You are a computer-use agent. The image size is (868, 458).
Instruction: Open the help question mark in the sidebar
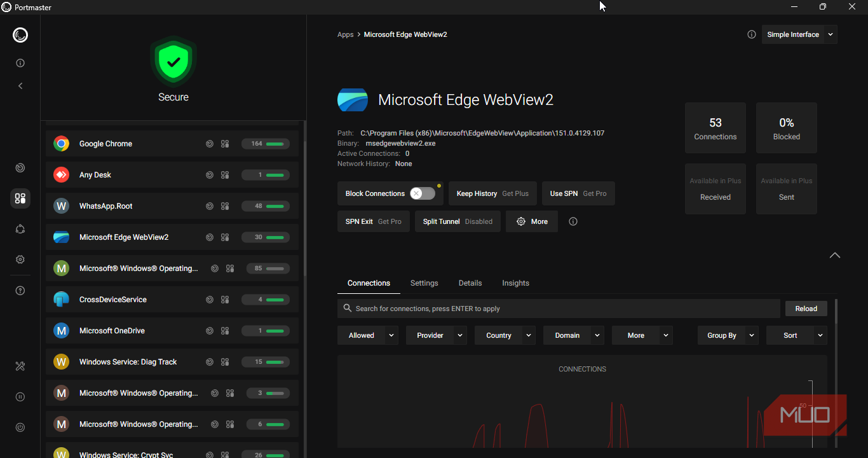pos(20,291)
